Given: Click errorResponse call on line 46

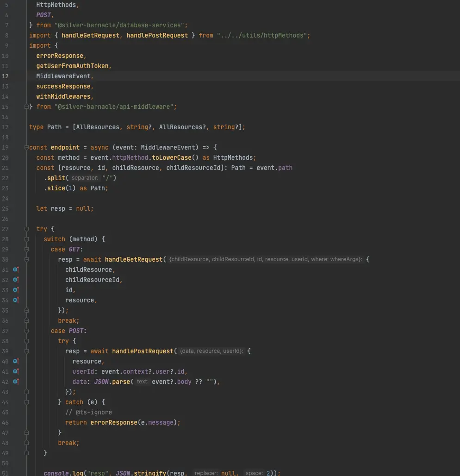Looking at the screenshot, I should [x=114, y=423].
